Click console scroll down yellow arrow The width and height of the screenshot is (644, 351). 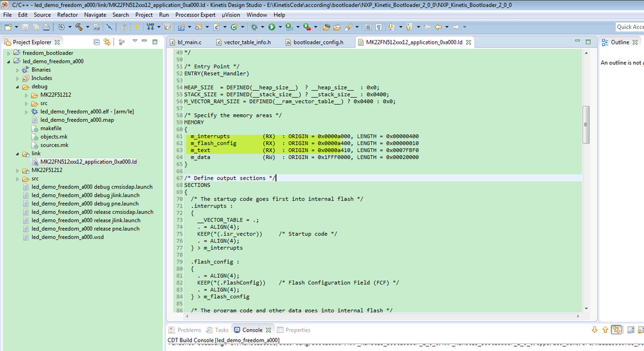[594, 330]
